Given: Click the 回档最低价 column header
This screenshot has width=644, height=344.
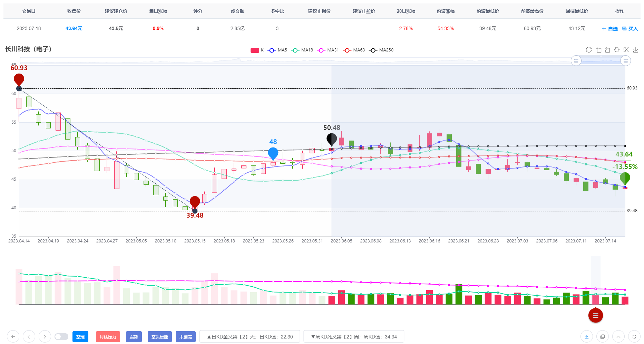Looking at the screenshot, I should point(577,11).
